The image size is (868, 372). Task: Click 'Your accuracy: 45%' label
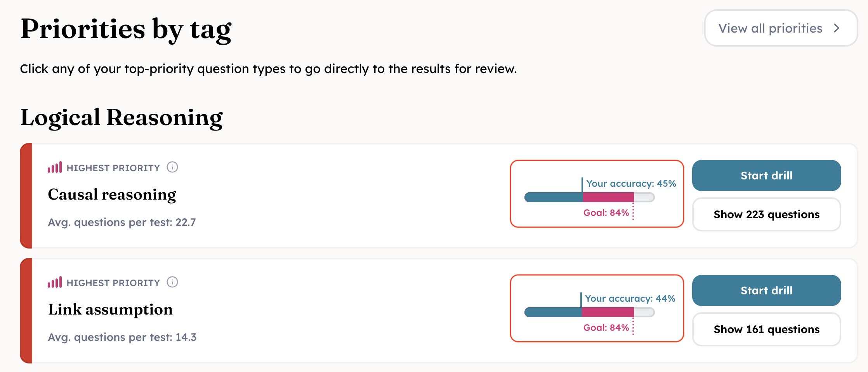(x=631, y=184)
